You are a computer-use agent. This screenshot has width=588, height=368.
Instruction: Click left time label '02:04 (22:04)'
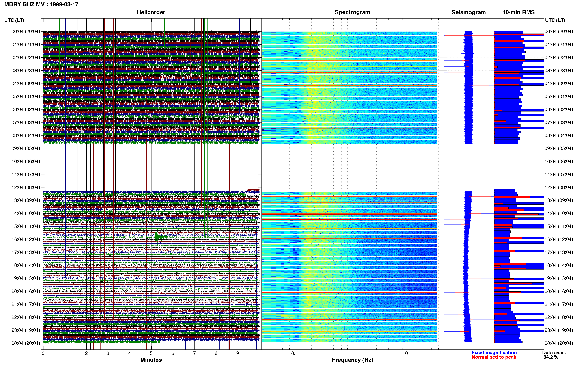coord(26,57)
